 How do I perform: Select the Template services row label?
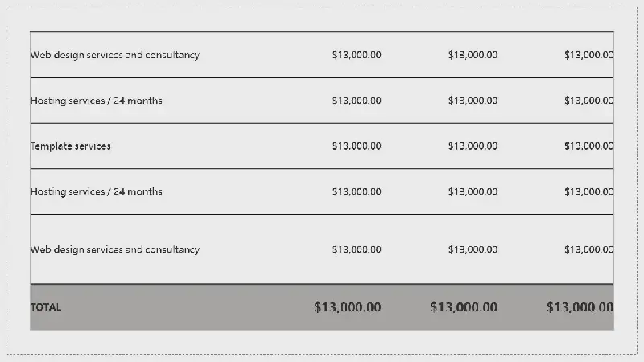[x=71, y=146]
